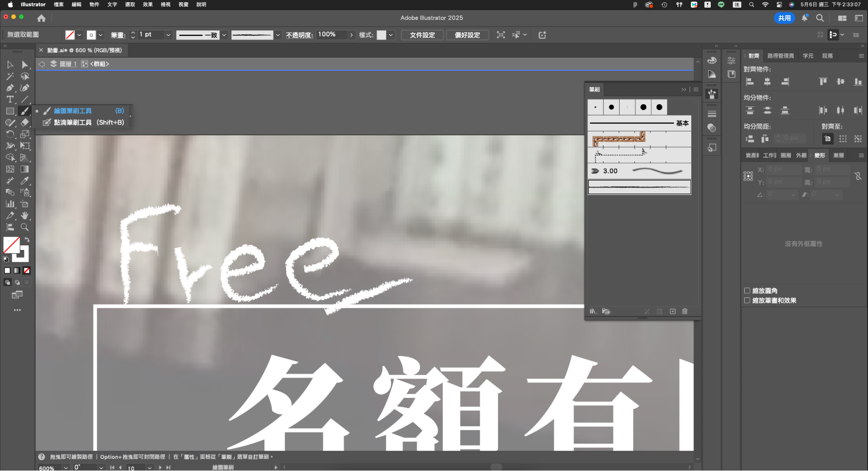
Task: Pick the Magic Wand tool
Action: pos(10,76)
